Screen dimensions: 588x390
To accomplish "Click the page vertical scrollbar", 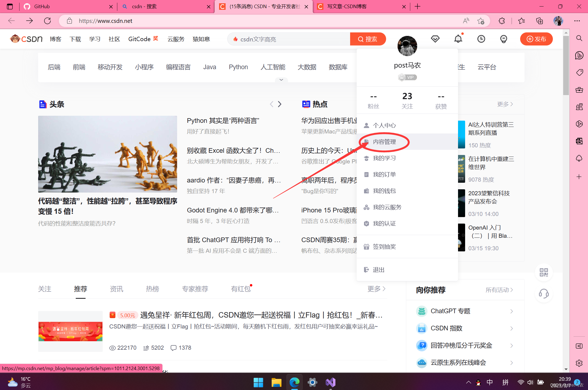I will 566,65.
